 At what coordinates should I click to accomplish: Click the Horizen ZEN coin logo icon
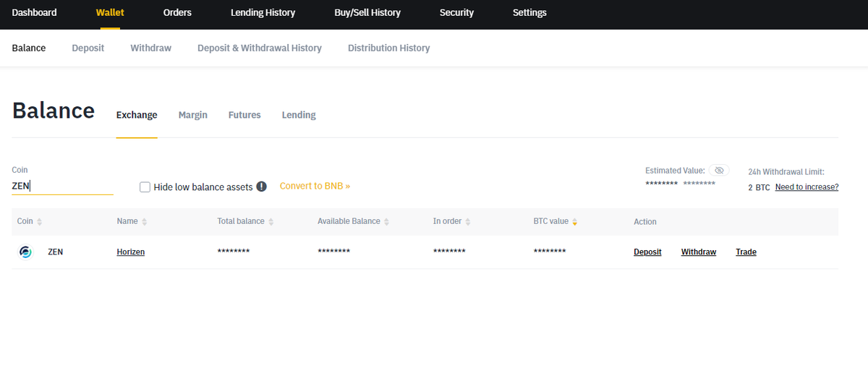25,252
